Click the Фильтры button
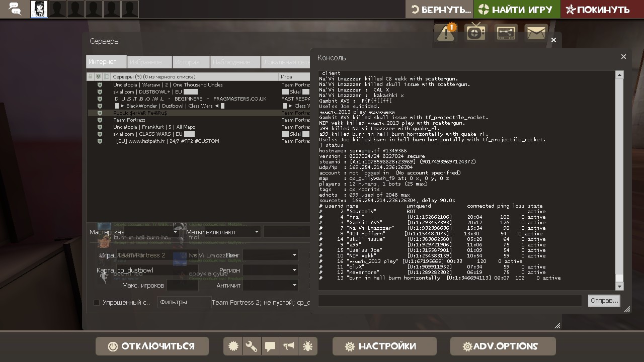This screenshot has width=644, height=362. click(x=183, y=302)
